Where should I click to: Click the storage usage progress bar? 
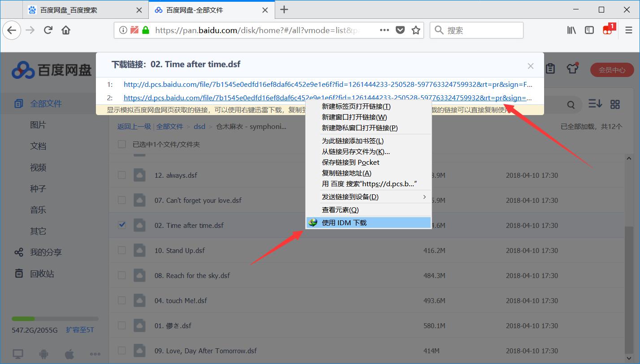click(x=55, y=319)
